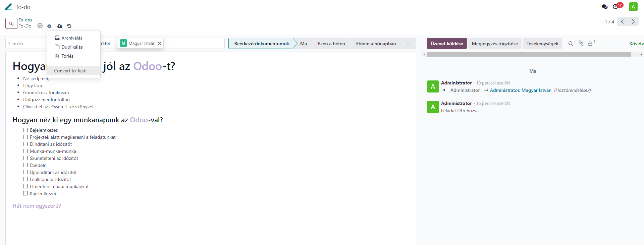This screenshot has width=644, height=245.
Task: Expand more stages with the ellipsis
Action: click(x=409, y=44)
